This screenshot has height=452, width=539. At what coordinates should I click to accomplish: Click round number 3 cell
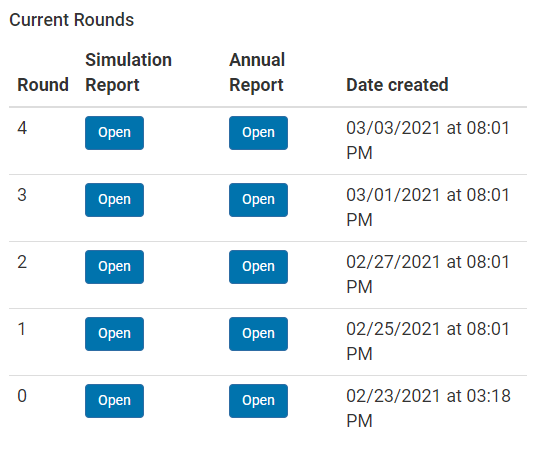click(x=22, y=195)
